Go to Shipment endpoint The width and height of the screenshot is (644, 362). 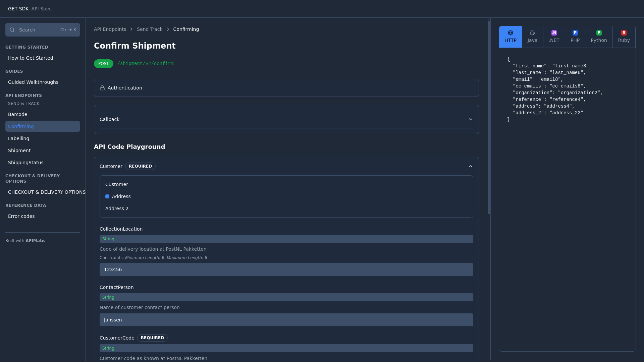click(x=43, y=150)
